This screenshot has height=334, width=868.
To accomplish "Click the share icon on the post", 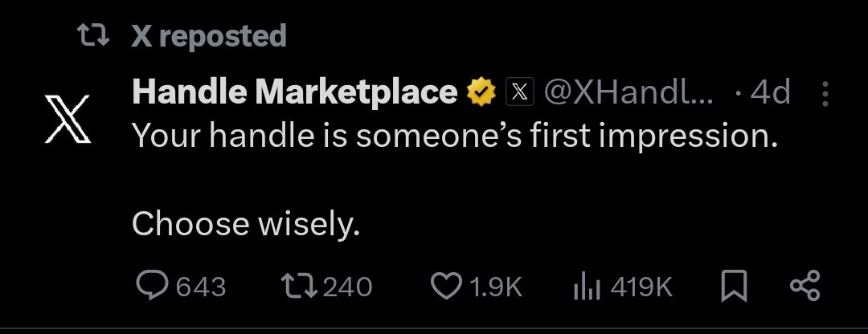I will (x=805, y=287).
